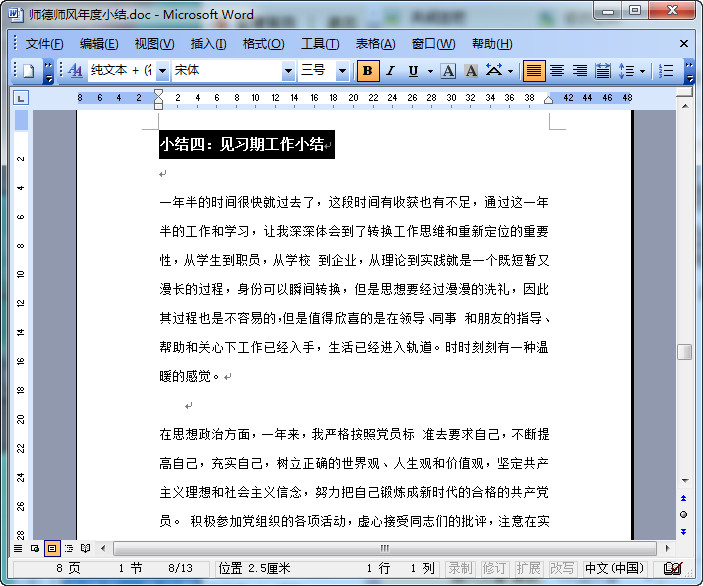
Task: Click 中文(中国) language indicator
Action: (x=614, y=569)
